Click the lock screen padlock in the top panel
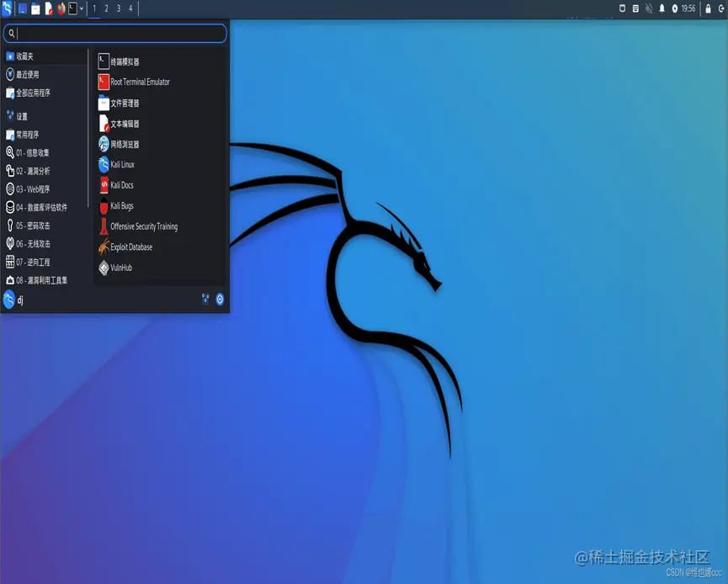Image resolution: width=728 pixels, height=584 pixels. click(x=708, y=8)
